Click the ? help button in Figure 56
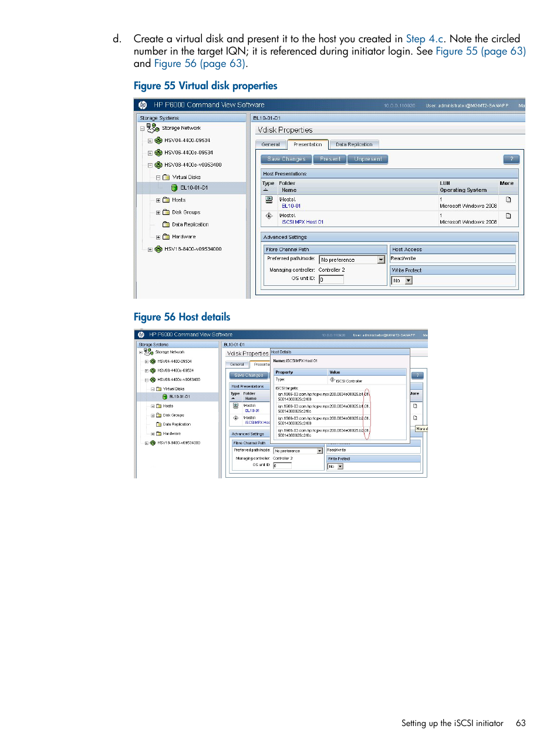This screenshot has height=746, width=560. [417, 375]
